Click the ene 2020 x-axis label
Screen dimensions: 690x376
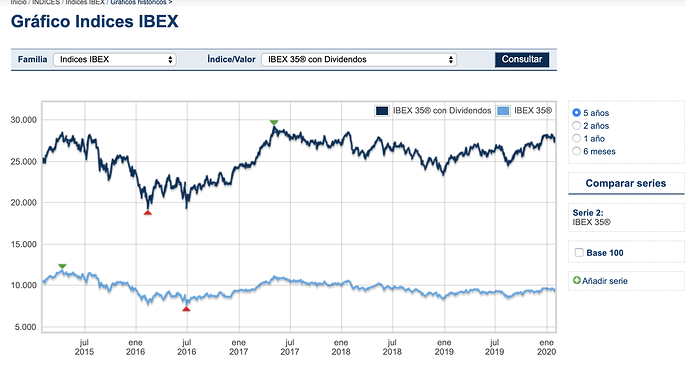[547, 347]
